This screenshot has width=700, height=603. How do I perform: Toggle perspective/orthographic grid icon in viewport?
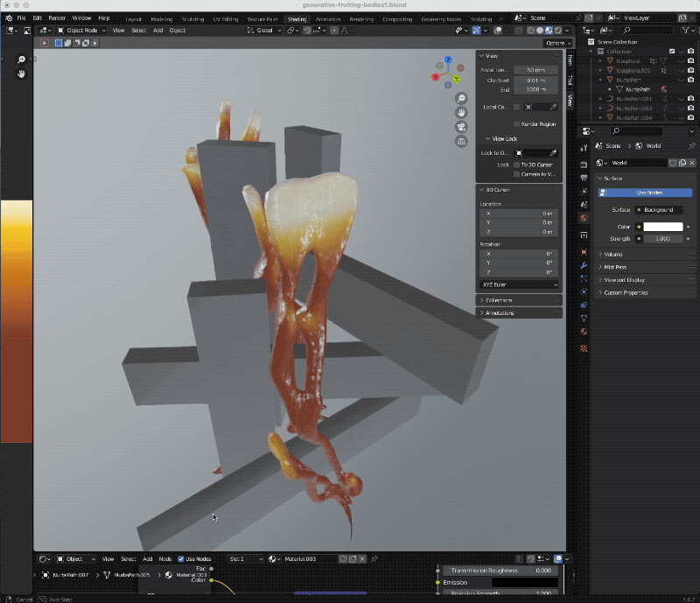[x=460, y=141]
